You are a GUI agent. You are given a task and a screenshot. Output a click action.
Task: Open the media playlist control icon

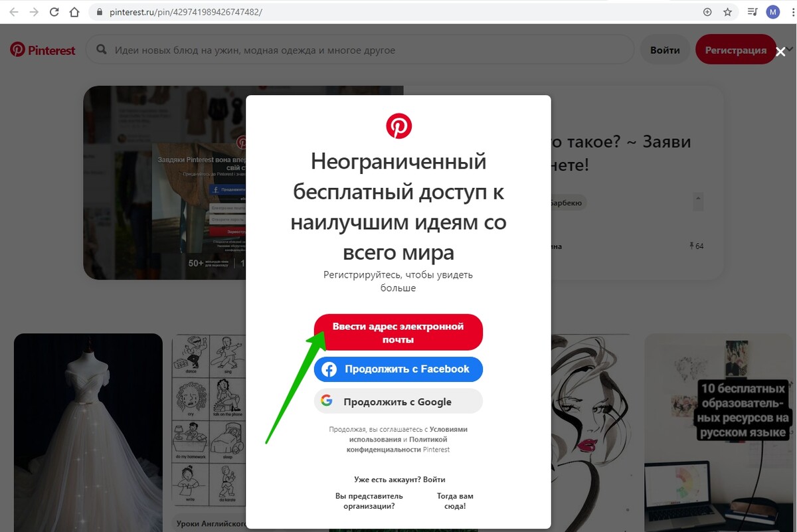point(752,12)
